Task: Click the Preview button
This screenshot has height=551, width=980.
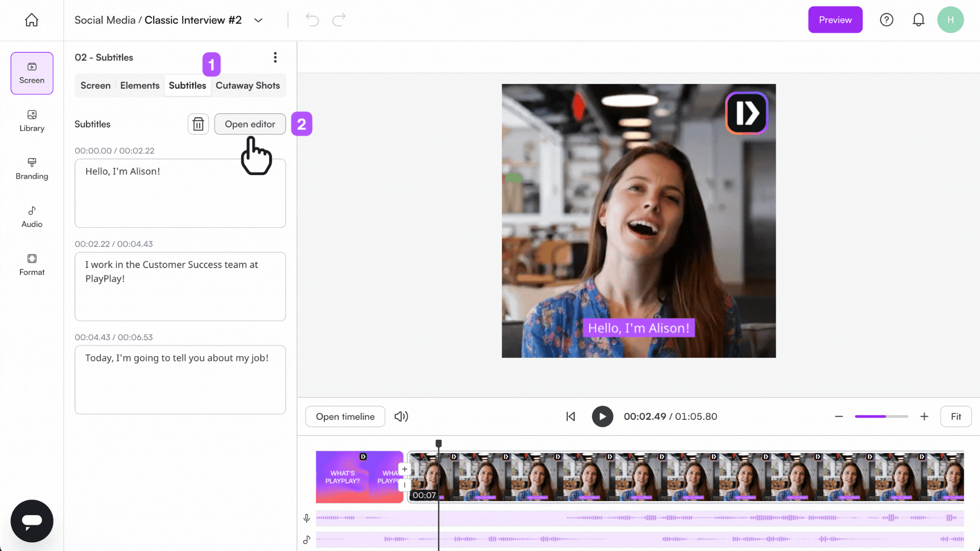Action: (835, 19)
